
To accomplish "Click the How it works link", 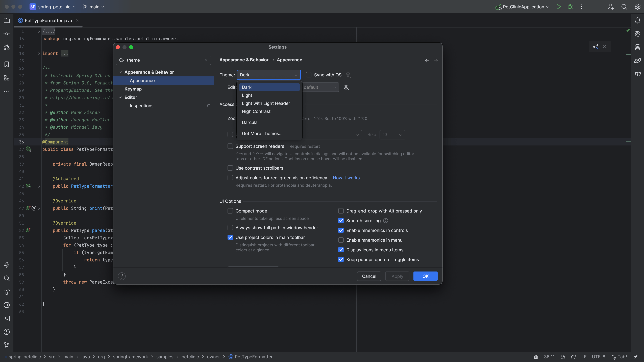I will tap(346, 178).
